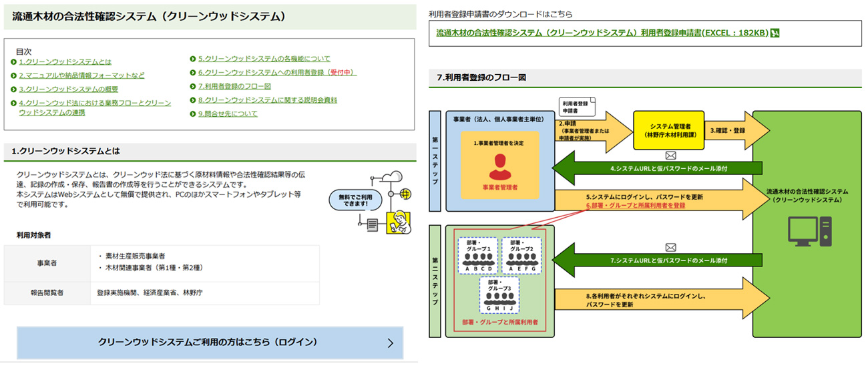This screenshot has width=868, height=374.
Task: Click the envelope icon above step 4 arrow
Action: point(670,156)
